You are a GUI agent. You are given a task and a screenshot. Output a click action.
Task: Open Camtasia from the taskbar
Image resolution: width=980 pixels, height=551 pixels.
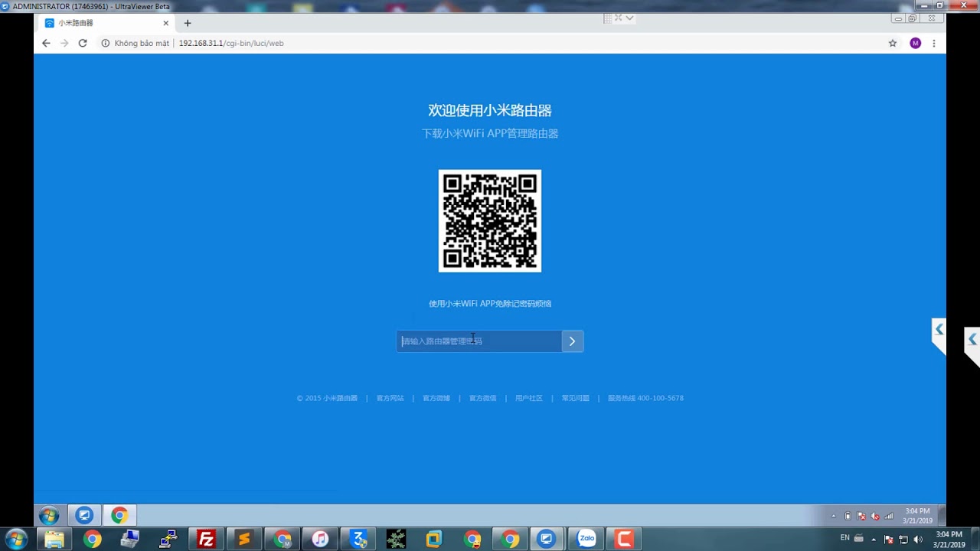pos(625,539)
